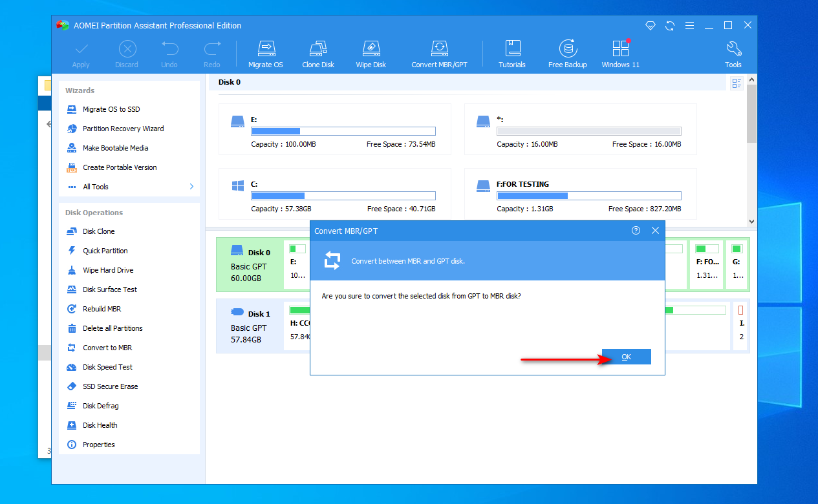Click the refresh icon in title bar
Viewport: 818px width, 504px height.
[670, 26]
